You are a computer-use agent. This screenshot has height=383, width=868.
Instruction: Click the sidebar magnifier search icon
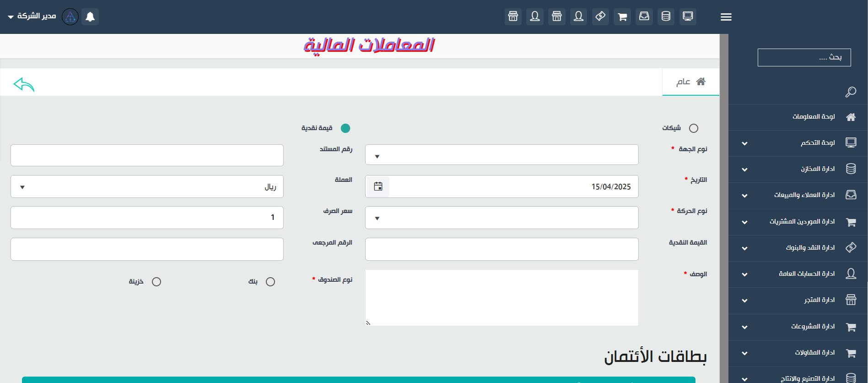click(x=851, y=92)
